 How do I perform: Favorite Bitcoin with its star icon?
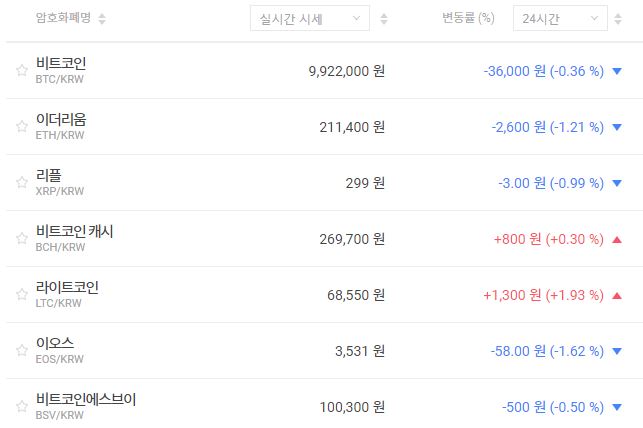pos(21,70)
